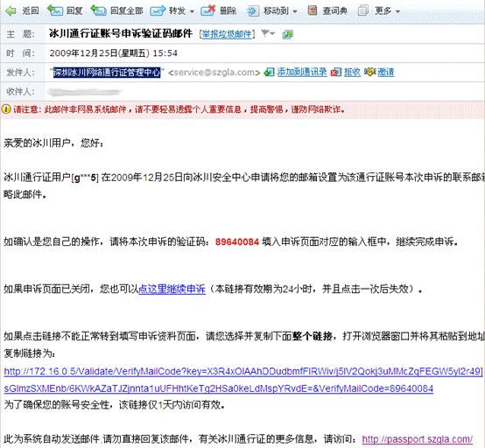The width and height of the screenshot is (485, 448).
Task: Click the green back arrow icon
Action: pos(11,11)
